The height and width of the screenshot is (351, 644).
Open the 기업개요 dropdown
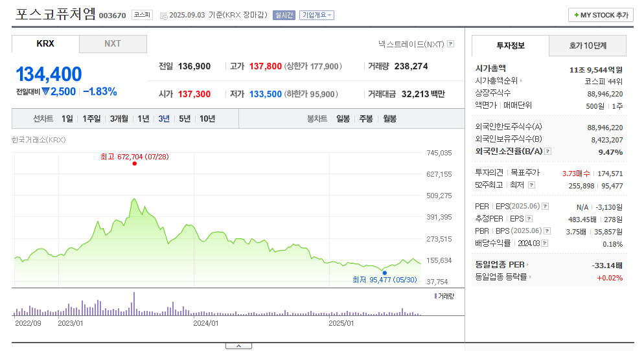(x=317, y=15)
